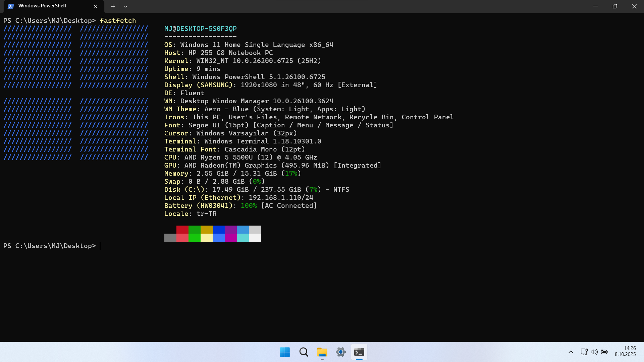Close the Windows PowerShell tab
644x362 pixels.
[95, 6]
